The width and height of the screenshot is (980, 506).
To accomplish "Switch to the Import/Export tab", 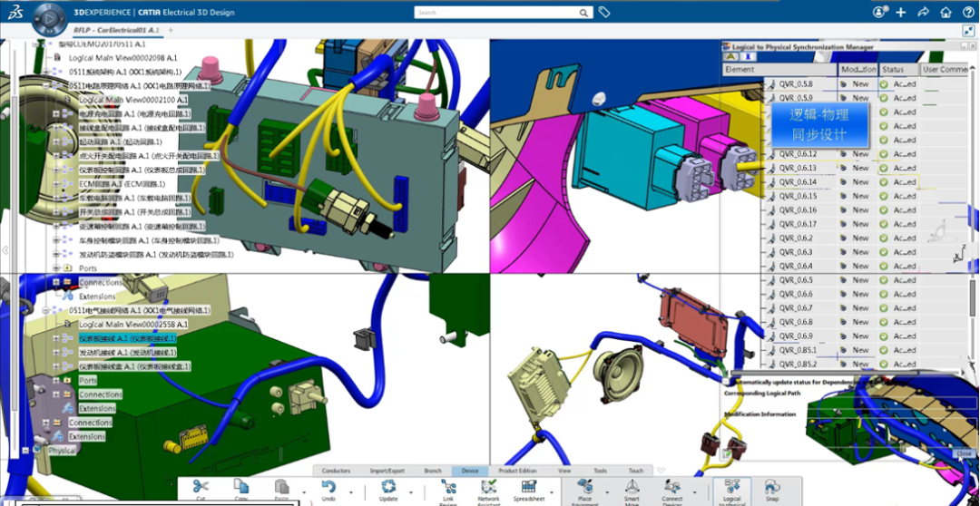I will point(387,471).
